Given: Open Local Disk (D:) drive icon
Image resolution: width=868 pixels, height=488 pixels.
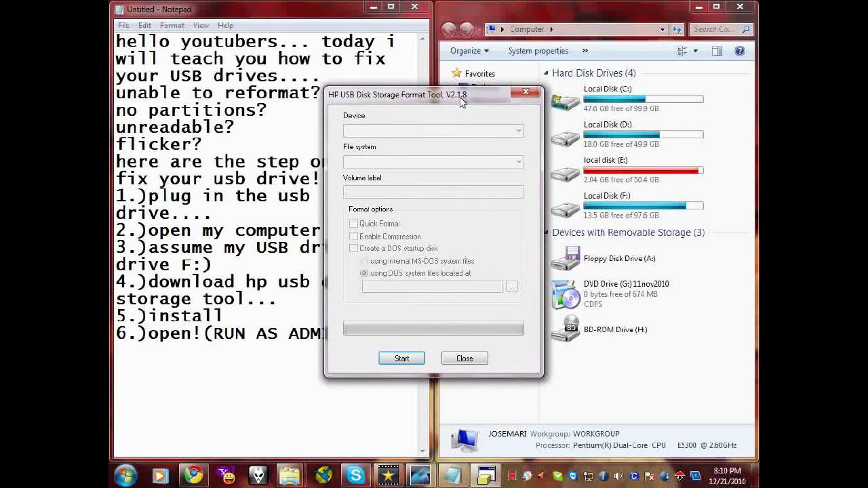Looking at the screenshot, I should [x=566, y=138].
